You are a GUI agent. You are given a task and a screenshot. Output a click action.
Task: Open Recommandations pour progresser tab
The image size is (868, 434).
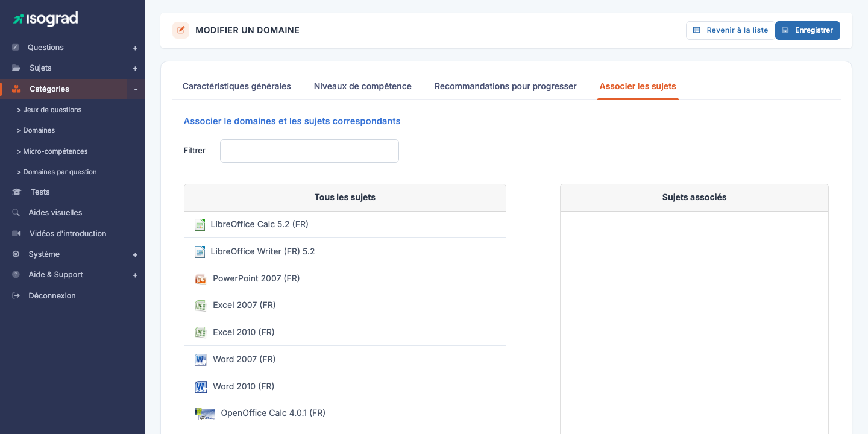point(506,86)
